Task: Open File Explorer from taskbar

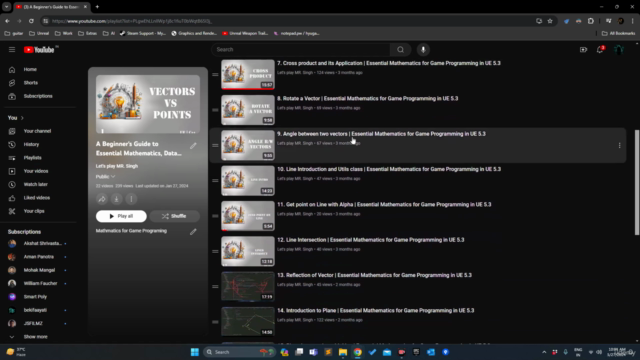Action: 343,352
